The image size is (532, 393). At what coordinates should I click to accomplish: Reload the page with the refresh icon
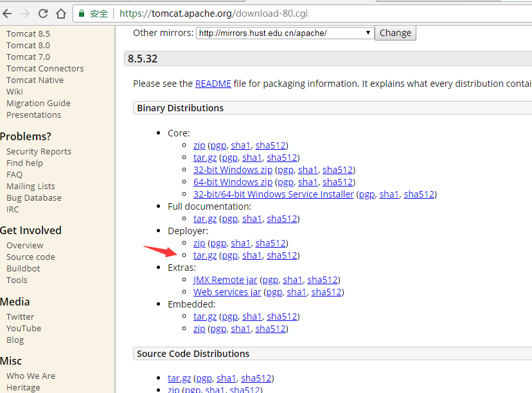43,14
